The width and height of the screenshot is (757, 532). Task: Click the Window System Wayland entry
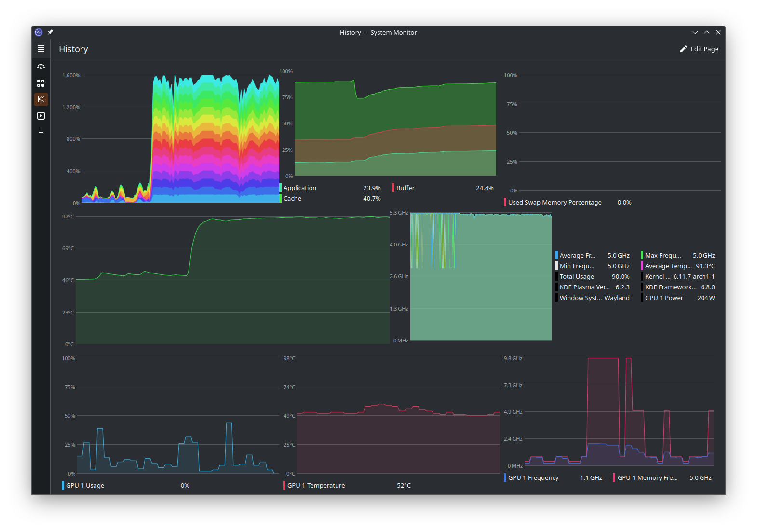[x=593, y=298]
